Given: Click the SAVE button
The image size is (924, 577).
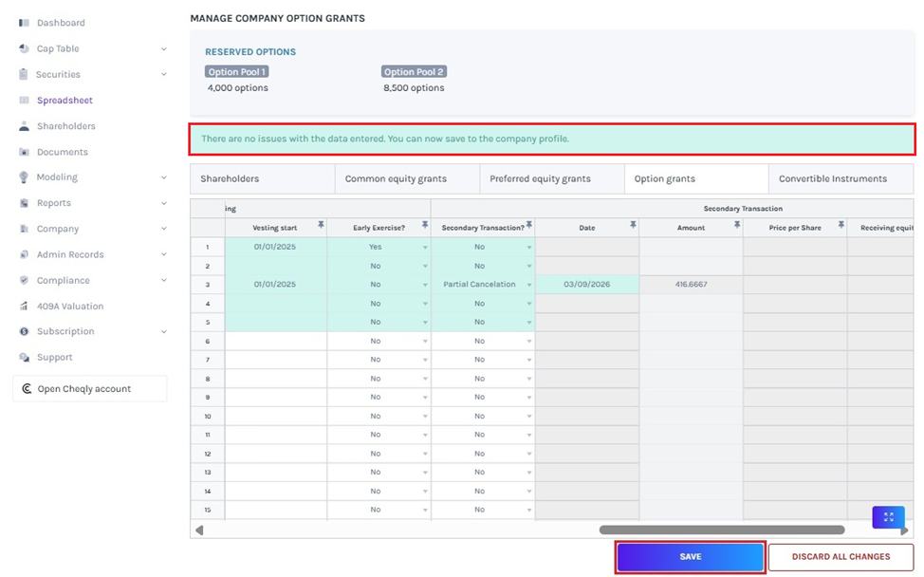Looking at the screenshot, I should (690, 557).
